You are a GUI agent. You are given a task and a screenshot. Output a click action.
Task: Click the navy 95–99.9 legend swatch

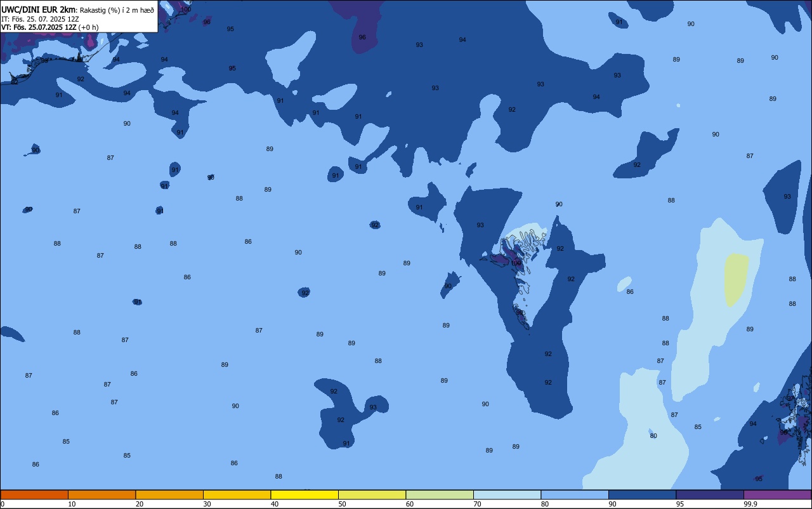[710, 494]
